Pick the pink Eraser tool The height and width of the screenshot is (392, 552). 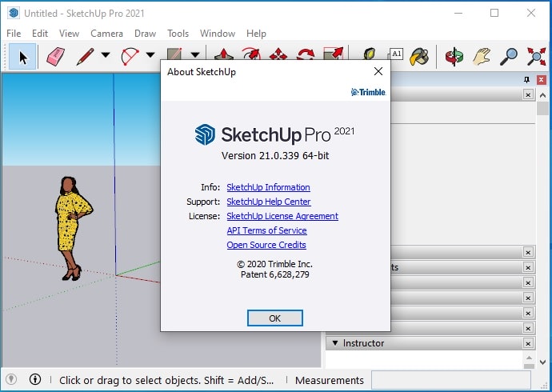click(56, 57)
